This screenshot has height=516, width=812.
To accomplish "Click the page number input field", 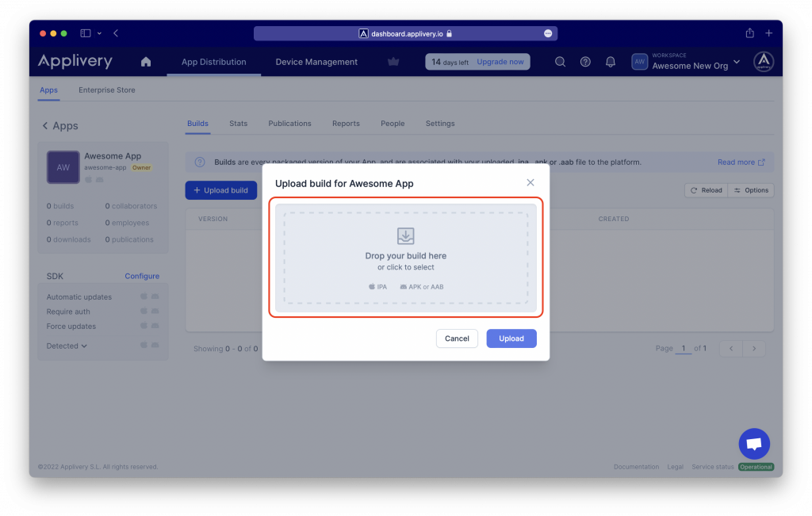I will point(683,348).
